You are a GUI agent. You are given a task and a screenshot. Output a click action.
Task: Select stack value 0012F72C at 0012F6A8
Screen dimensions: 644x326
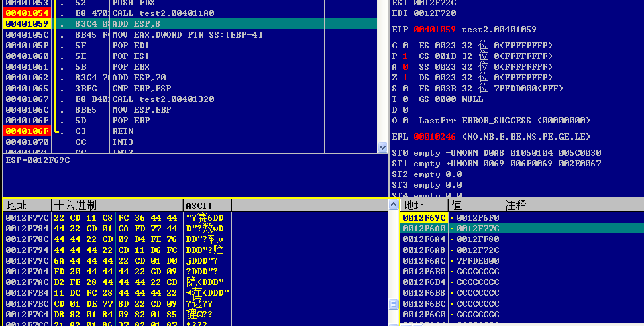coord(478,250)
